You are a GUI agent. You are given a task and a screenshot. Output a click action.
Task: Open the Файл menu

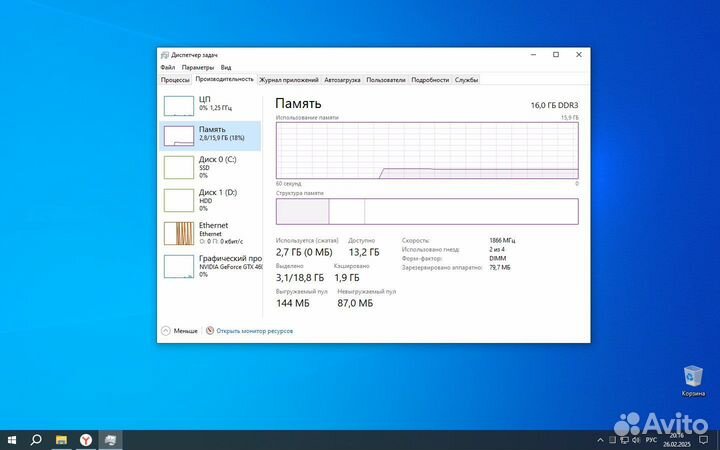[167, 67]
